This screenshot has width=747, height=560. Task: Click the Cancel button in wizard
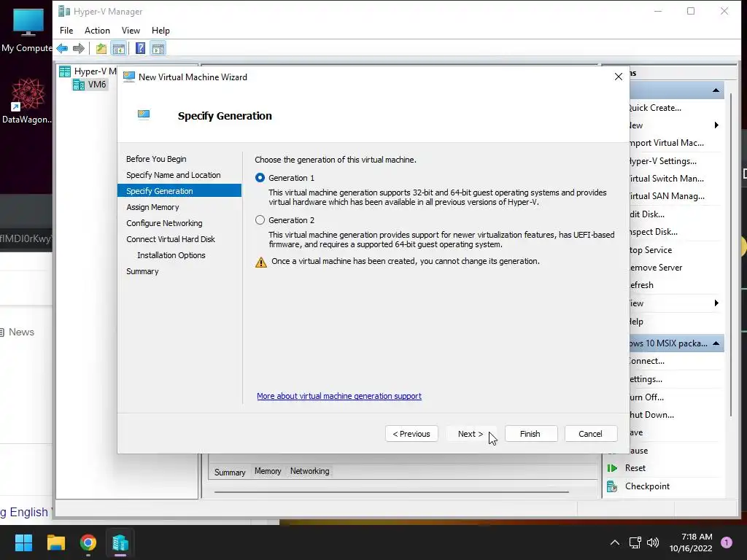point(591,434)
